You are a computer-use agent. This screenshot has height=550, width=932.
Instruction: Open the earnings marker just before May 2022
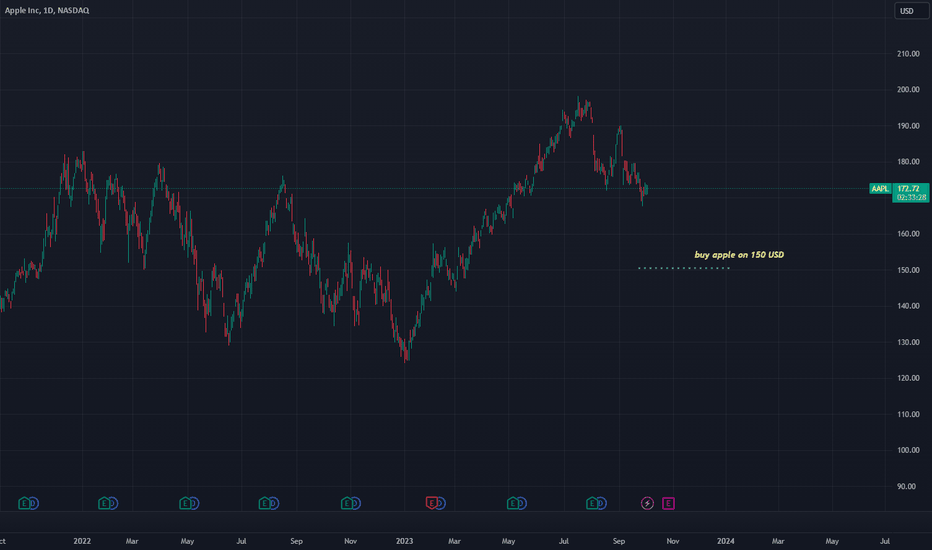click(x=185, y=504)
